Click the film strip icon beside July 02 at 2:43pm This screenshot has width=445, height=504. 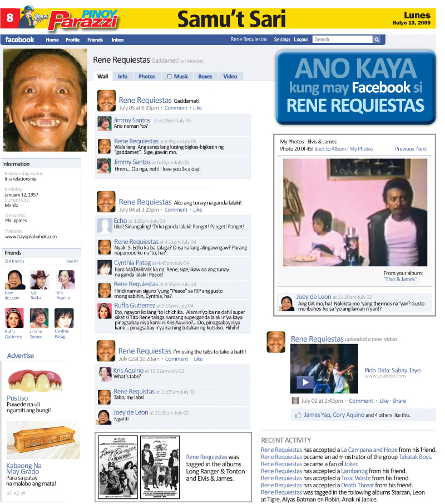point(295,401)
